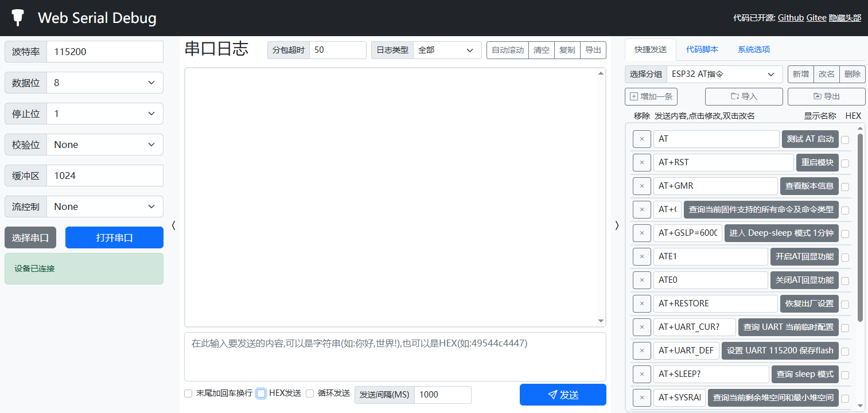The image size is (868, 413).
Task: Remove the AT+RST command row
Action: point(642,162)
